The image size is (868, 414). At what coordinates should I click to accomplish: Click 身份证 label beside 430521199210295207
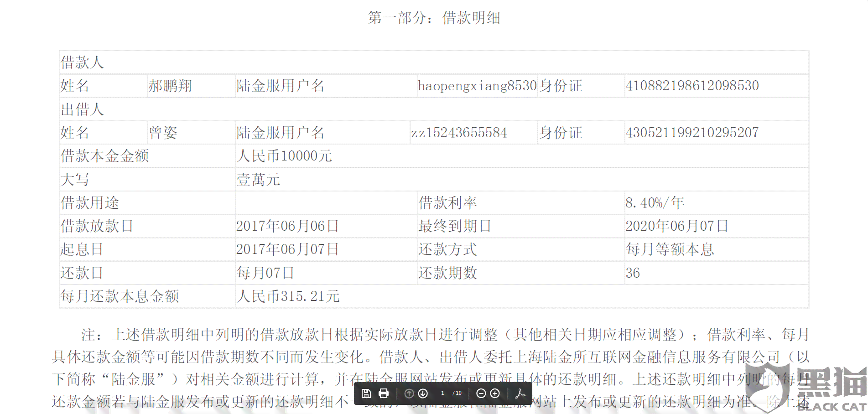(561, 133)
